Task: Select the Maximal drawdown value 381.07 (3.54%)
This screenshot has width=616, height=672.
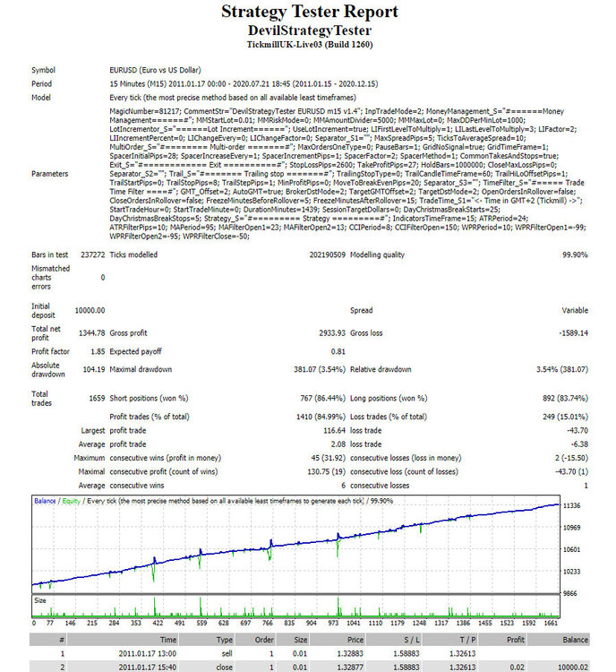Action: (320, 369)
